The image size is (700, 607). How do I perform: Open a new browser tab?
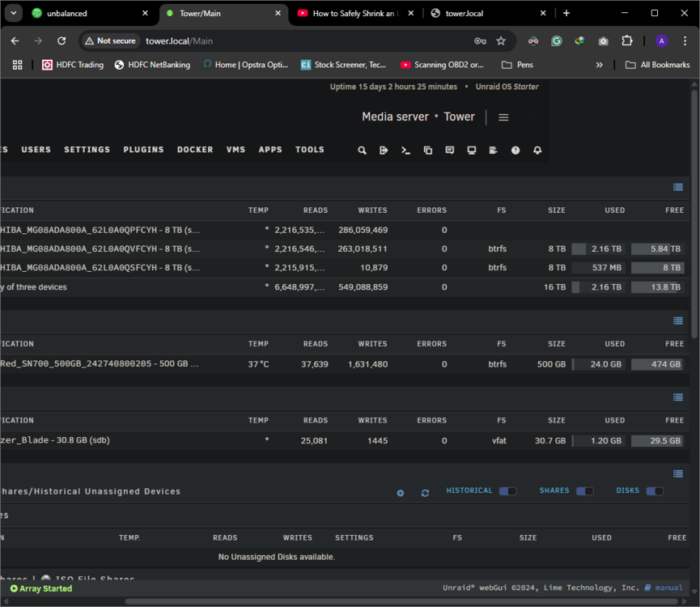tap(566, 14)
